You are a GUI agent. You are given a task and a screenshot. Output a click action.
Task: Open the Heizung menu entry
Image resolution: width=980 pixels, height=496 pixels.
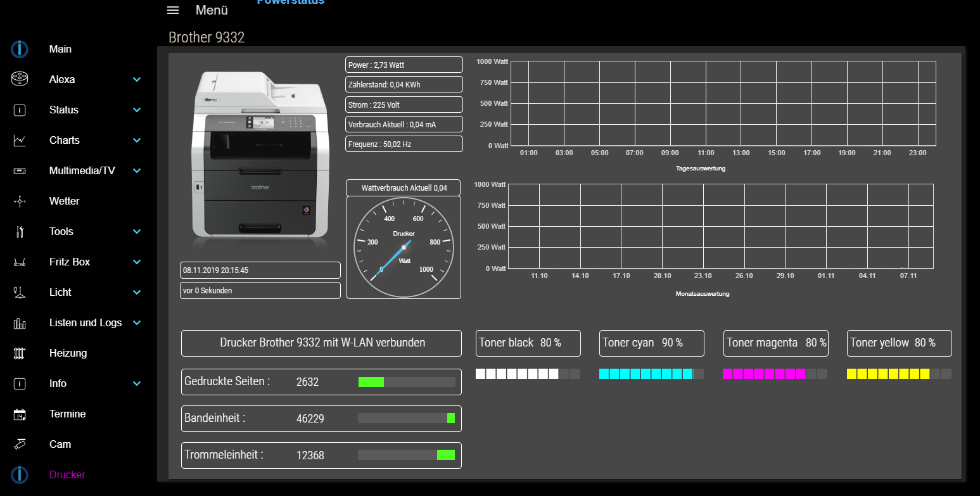tap(68, 353)
